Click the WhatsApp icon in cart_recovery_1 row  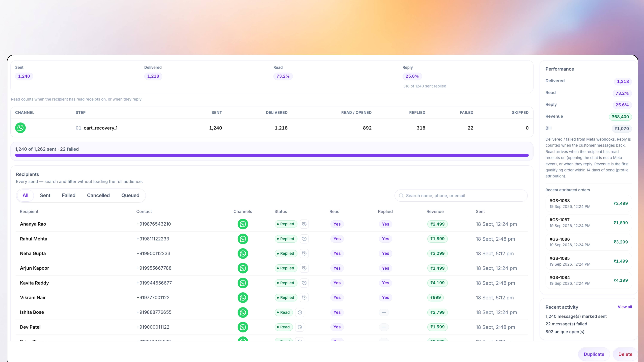click(21, 128)
